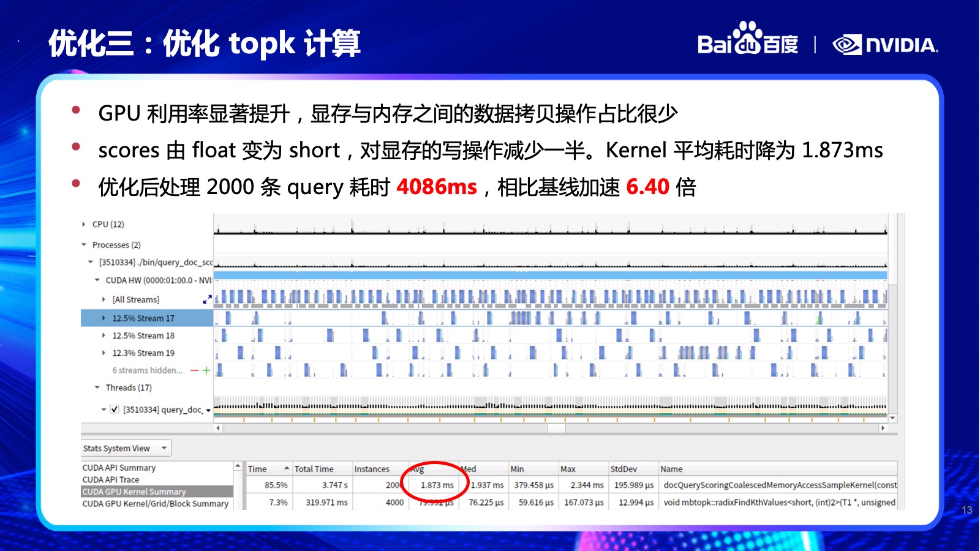Click the green plus icon beside hidden streams
The width and height of the screenshot is (980, 551).
[x=206, y=370]
